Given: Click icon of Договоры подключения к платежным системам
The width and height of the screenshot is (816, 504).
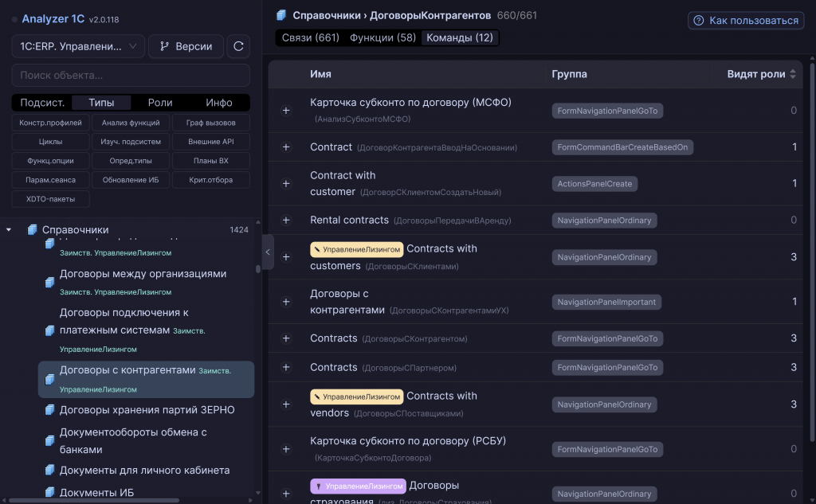Looking at the screenshot, I should point(49,330).
